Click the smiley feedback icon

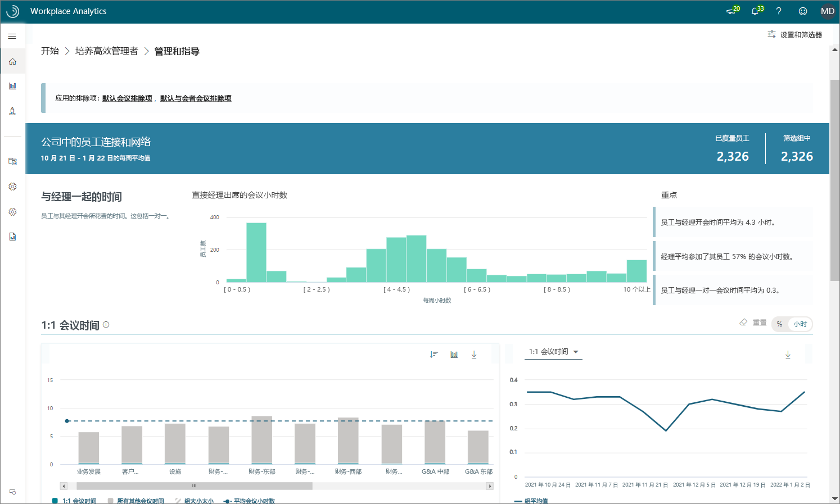coord(803,11)
